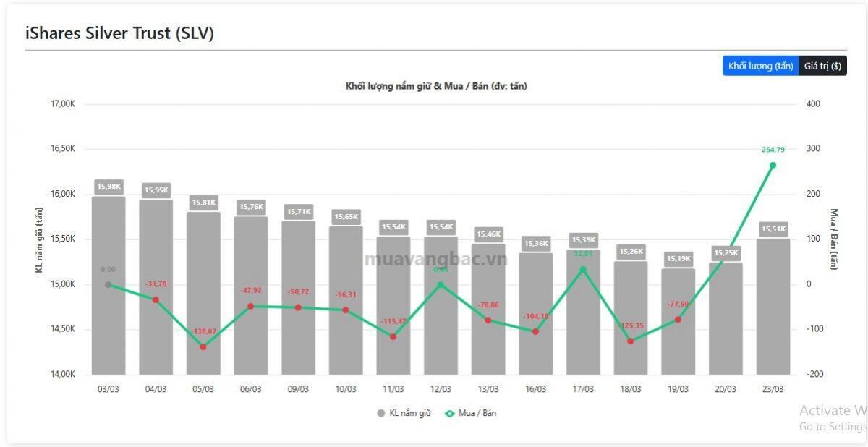This screenshot has width=868, height=447.
Task: Click the chart title Khối lượng nắm giữ & Mua / Bán
Action: [x=436, y=86]
